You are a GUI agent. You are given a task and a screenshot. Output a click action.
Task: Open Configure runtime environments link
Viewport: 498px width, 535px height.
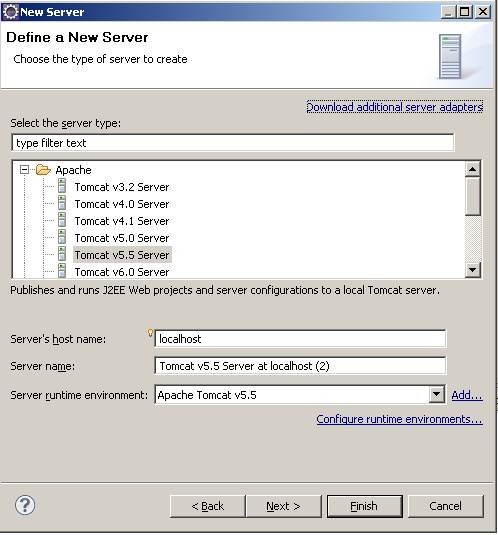pos(399,419)
